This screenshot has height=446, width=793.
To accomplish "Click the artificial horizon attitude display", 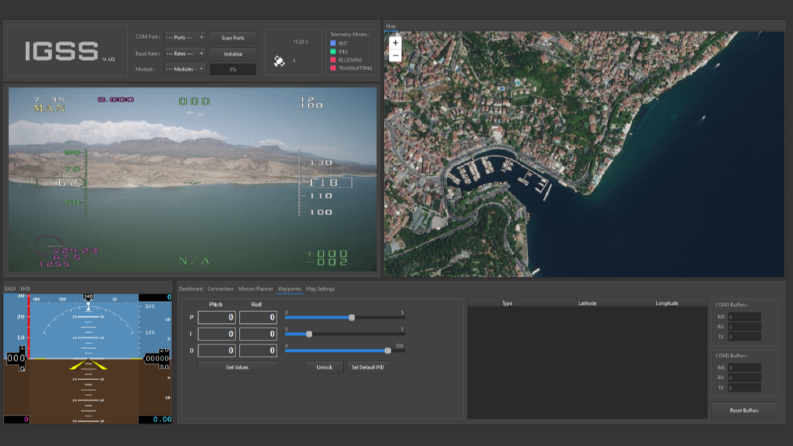I will tap(87, 359).
